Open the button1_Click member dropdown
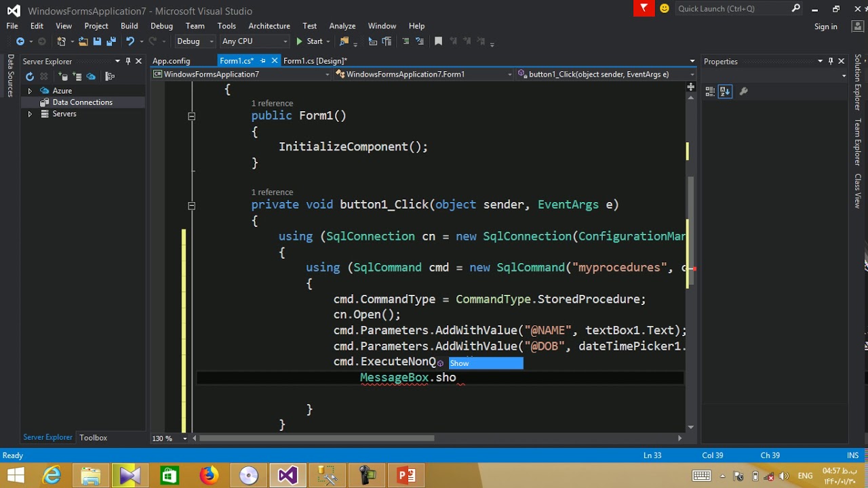This screenshot has width=868, height=488. click(x=606, y=75)
